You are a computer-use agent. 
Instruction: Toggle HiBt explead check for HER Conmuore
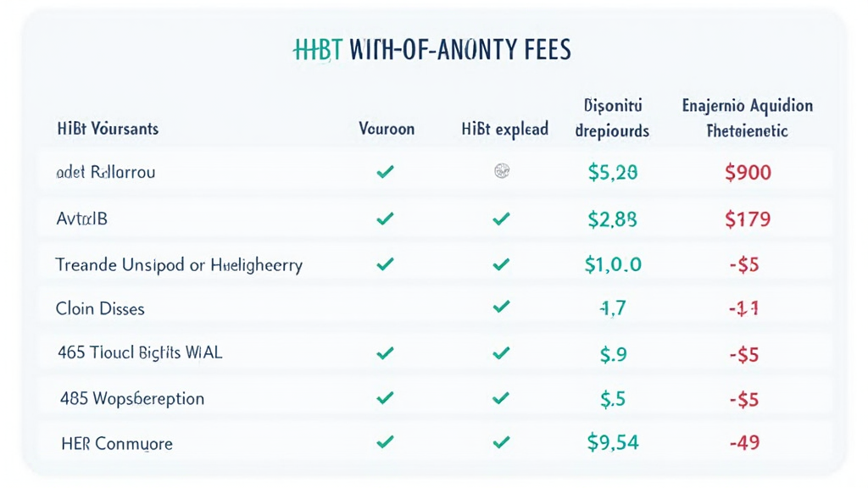point(501,441)
